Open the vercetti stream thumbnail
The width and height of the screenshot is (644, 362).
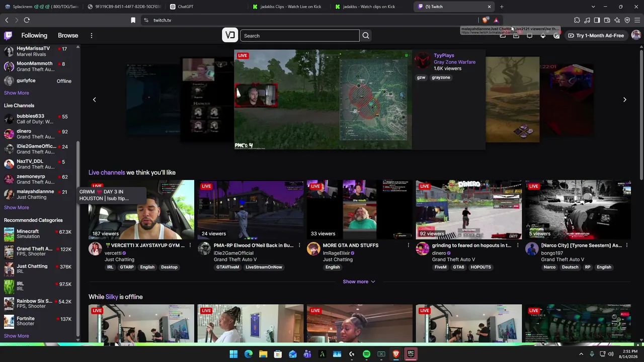tap(141, 209)
